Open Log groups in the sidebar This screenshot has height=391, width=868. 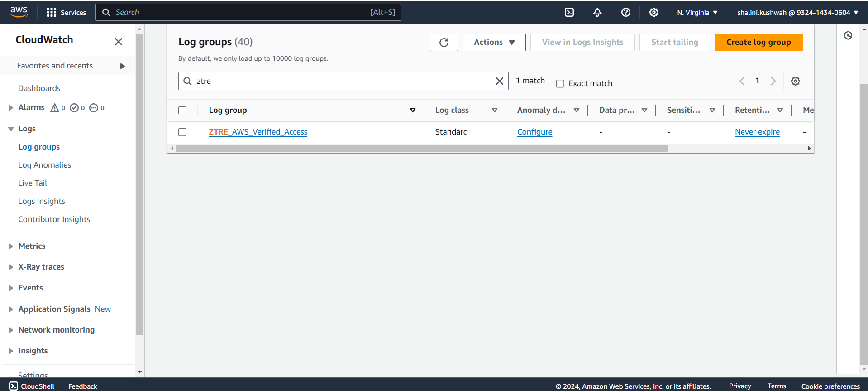click(39, 147)
